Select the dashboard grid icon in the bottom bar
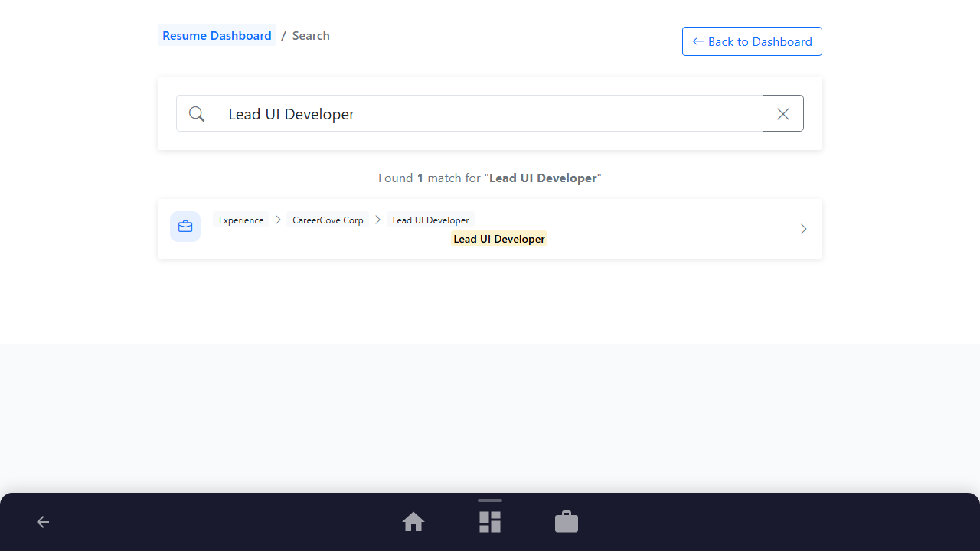980x551 pixels. 490,522
